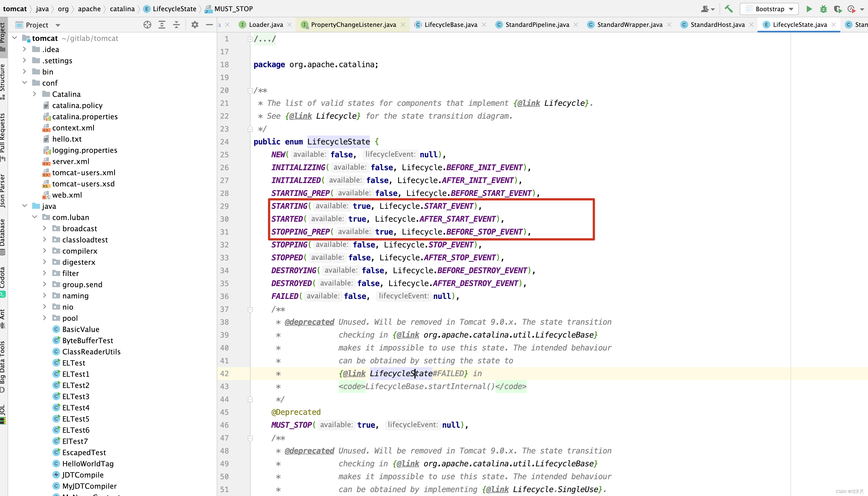Collapse the tomcat root project node
Screen dimensions: 868x496
(x=15, y=38)
